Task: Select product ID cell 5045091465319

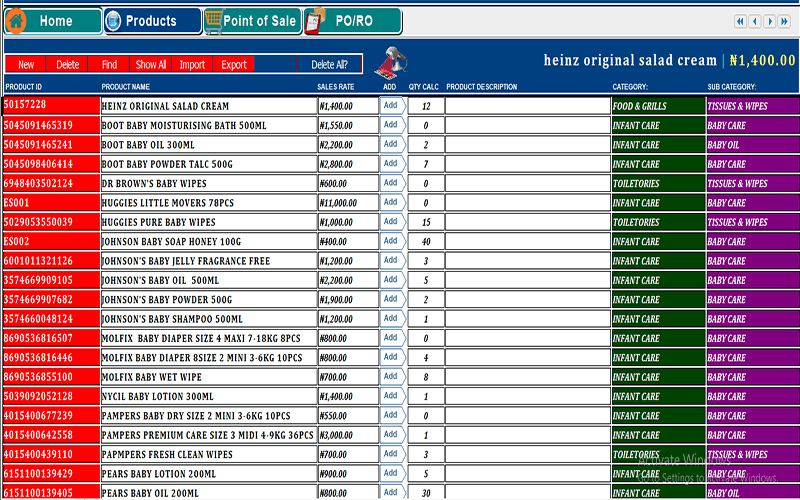Action: [x=51, y=125]
